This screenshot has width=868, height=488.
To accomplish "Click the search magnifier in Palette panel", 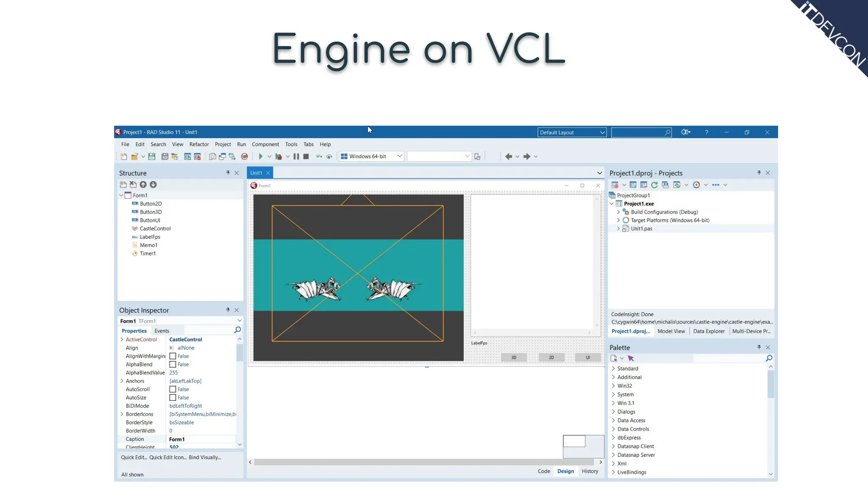I will pyautogui.click(x=769, y=358).
